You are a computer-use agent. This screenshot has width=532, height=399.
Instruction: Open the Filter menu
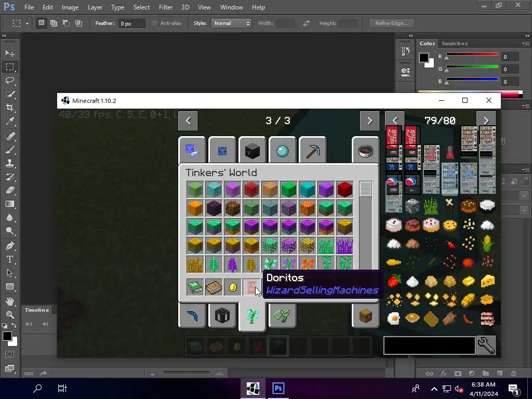click(166, 7)
